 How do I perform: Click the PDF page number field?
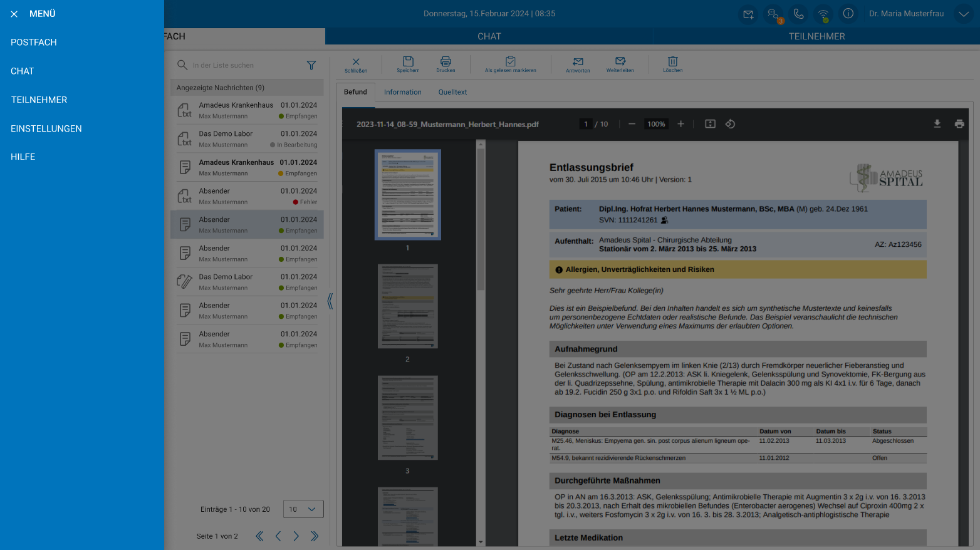[586, 124]
